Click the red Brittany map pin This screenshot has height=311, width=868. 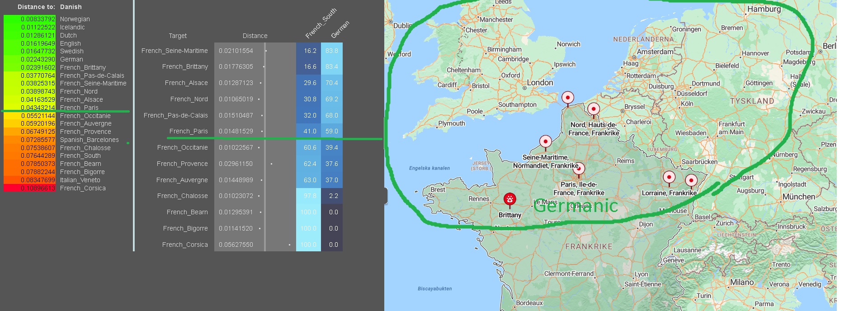click(510, 200)
